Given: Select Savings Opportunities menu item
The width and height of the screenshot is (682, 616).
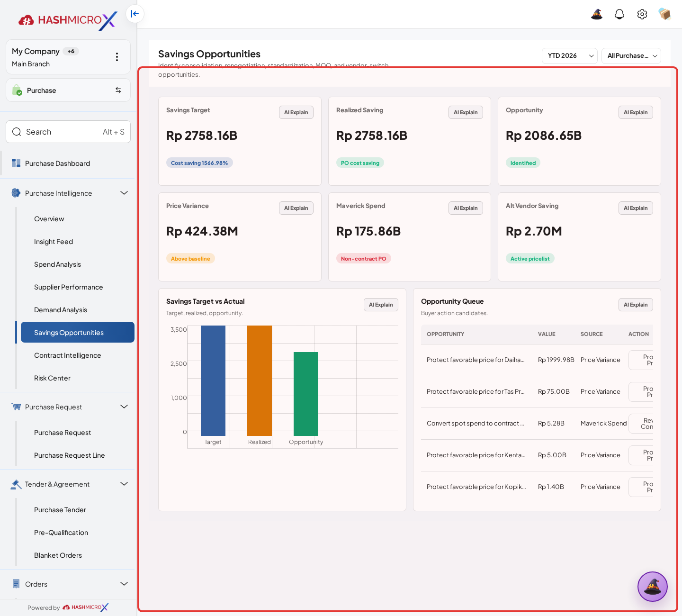Looking at the screenshot, I should pos(78,332).
